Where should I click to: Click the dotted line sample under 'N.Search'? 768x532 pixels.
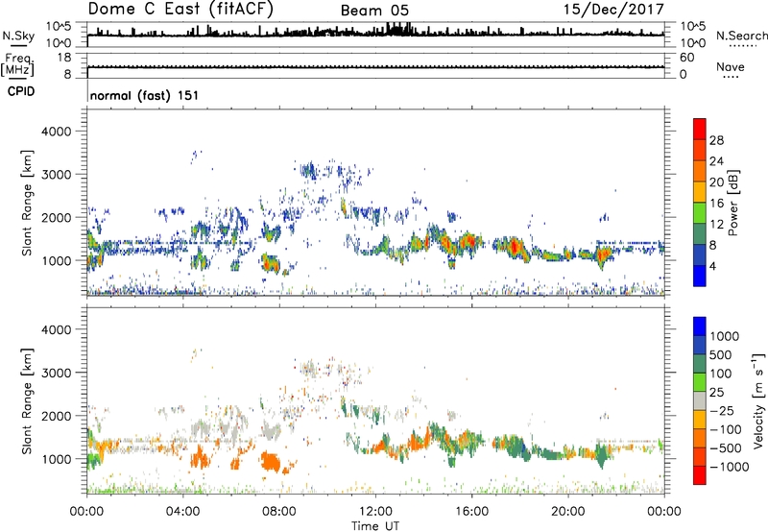point(742,45)
